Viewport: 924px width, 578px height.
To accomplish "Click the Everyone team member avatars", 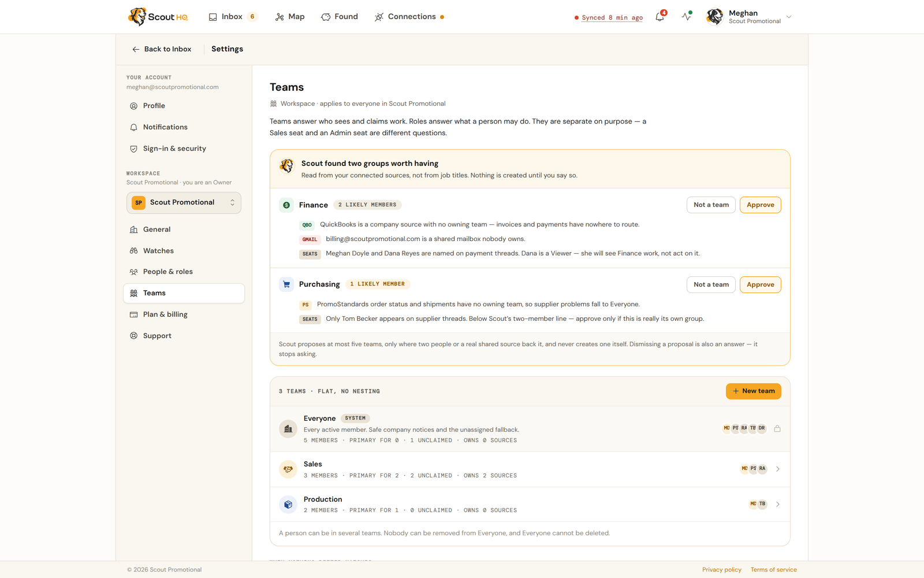I will pos(744,428).
